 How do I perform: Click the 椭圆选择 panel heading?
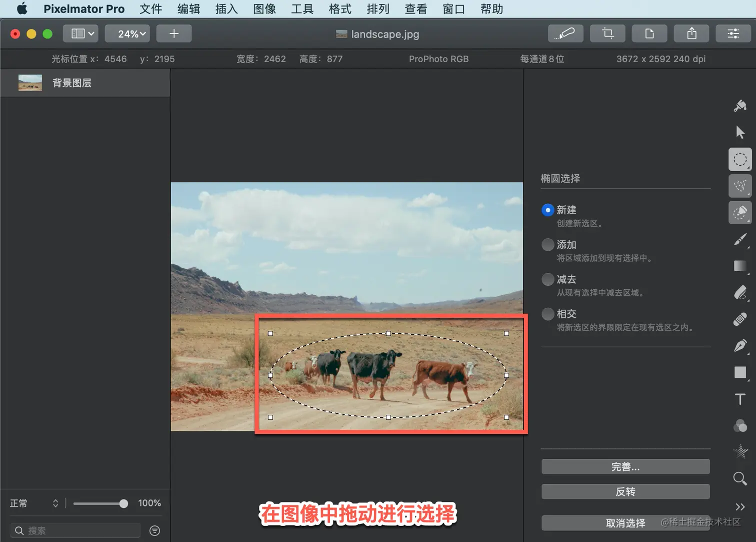point(560,178)
